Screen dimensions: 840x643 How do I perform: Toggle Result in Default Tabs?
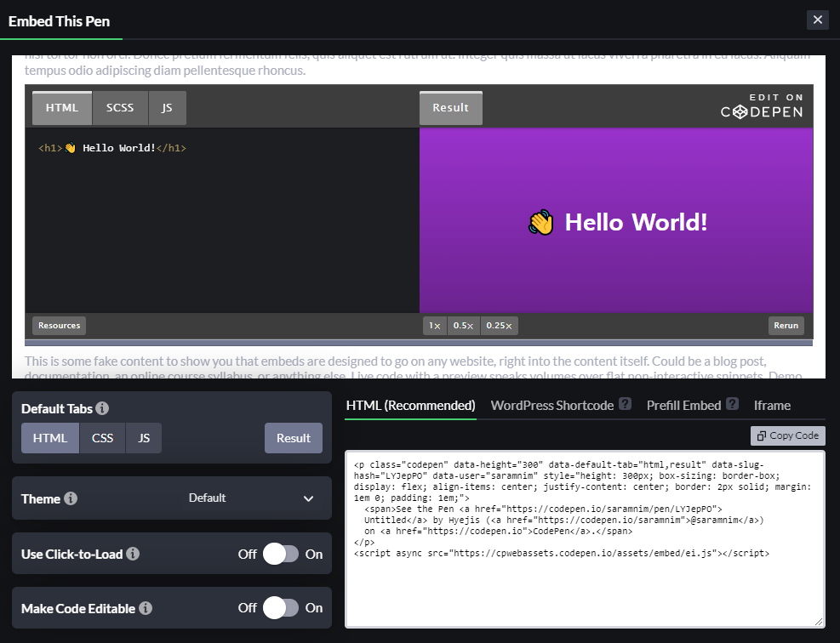click(x=293, y=438)
